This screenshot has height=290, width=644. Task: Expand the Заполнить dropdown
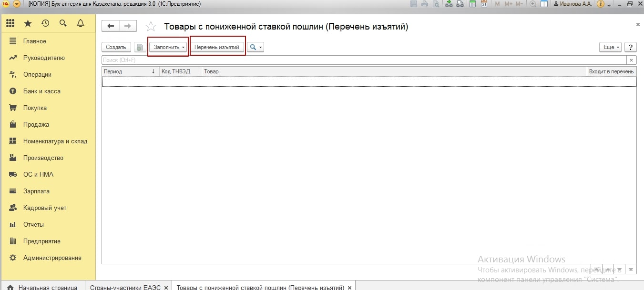(x=169, y=47)
